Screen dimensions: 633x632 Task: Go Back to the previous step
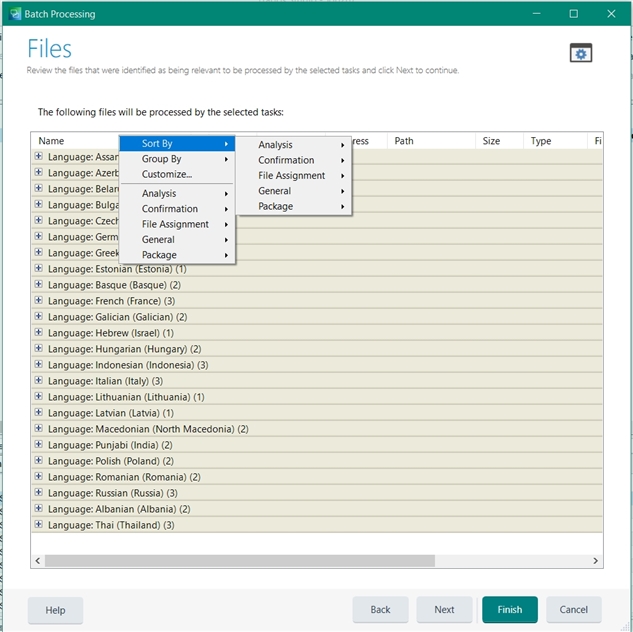380,609
